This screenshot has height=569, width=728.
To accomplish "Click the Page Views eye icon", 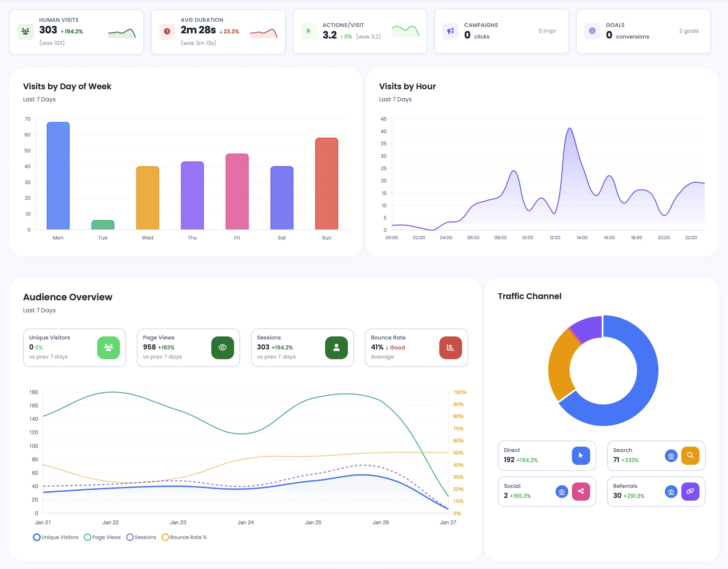I will coord(222,348).
